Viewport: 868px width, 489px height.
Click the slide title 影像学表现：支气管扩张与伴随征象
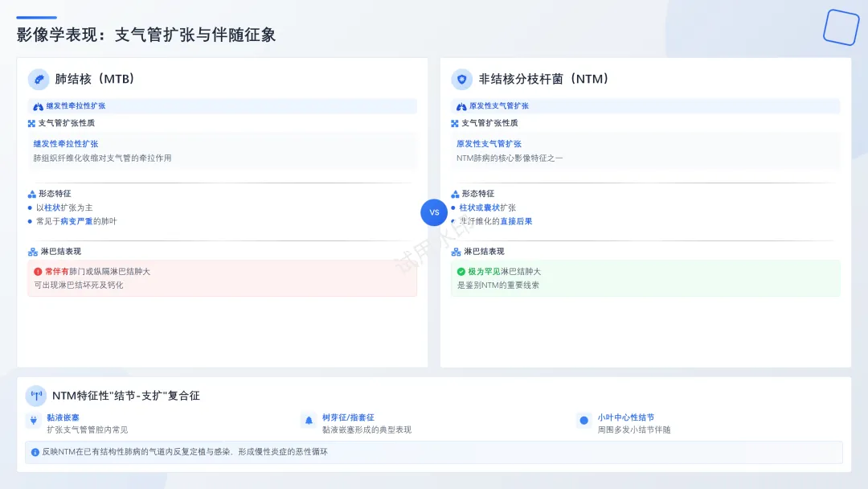pos(146,35)
